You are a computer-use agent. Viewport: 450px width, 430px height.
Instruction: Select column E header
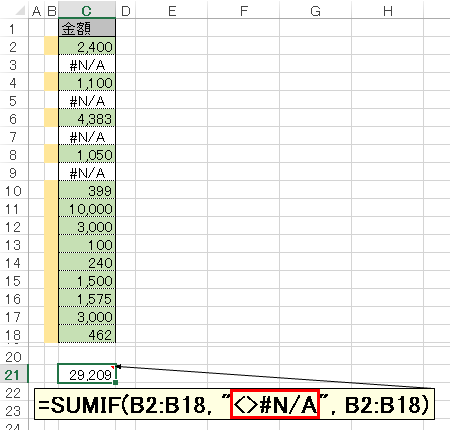(x=172, y=11)
